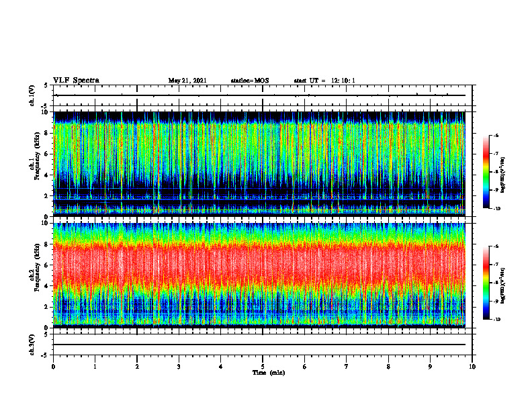
Task: Select the date text "May 21, 2021"
Action: (x=187, y=81)
